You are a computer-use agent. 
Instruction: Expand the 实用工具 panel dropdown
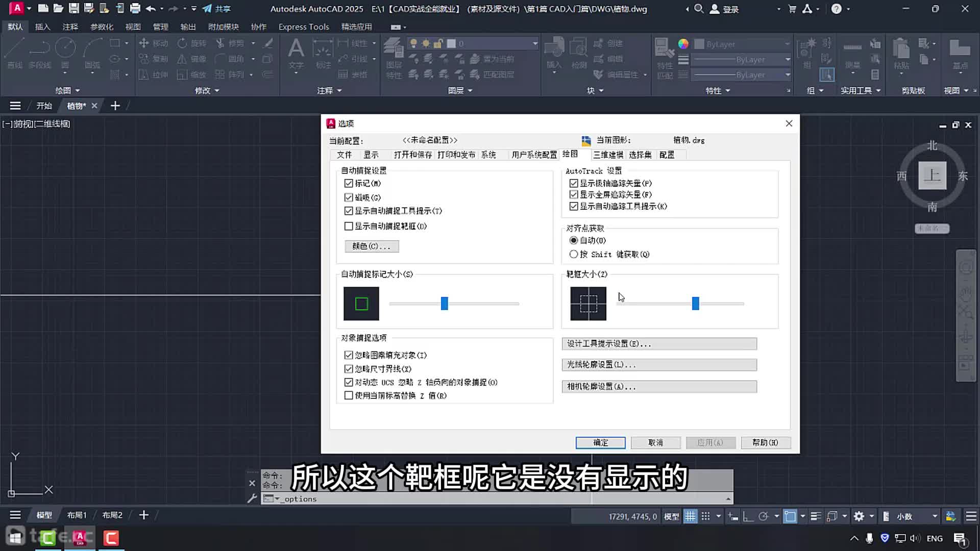pos(861,90)
